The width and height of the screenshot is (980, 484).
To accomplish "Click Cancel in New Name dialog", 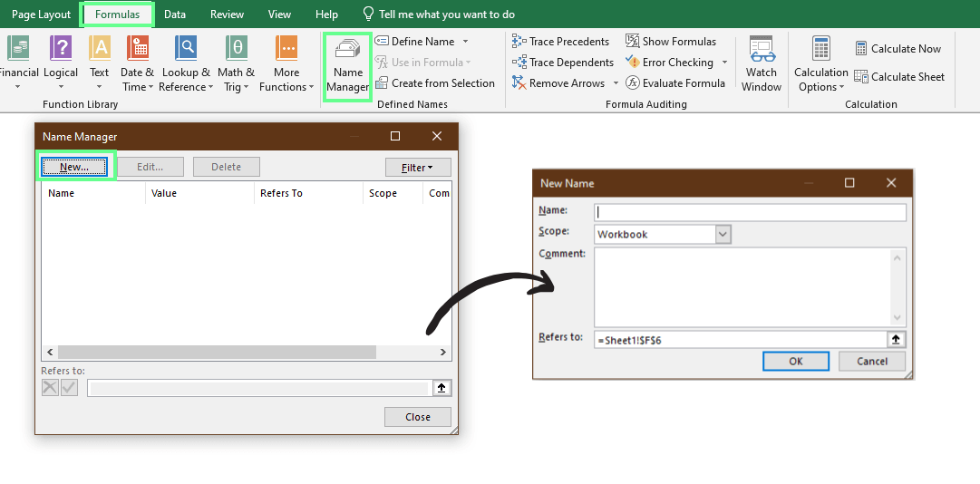I will click(x=872, y=361).
